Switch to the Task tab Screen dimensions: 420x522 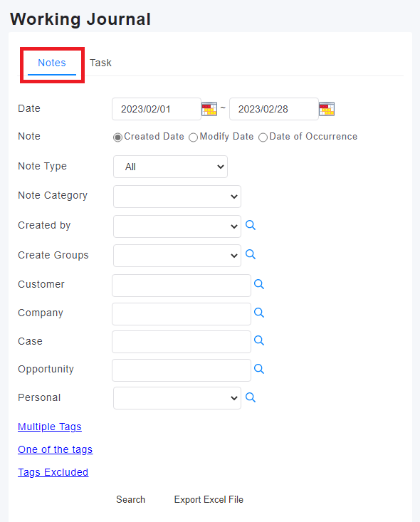point(100,63)
